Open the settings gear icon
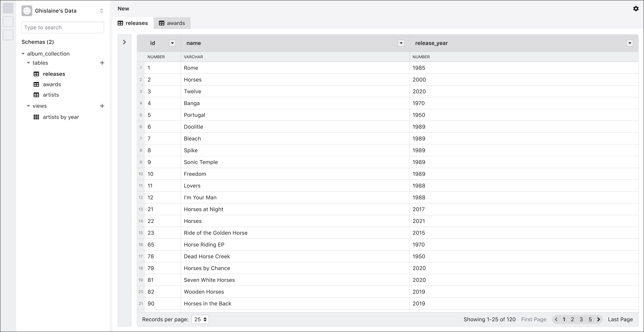 click(635, 9)
